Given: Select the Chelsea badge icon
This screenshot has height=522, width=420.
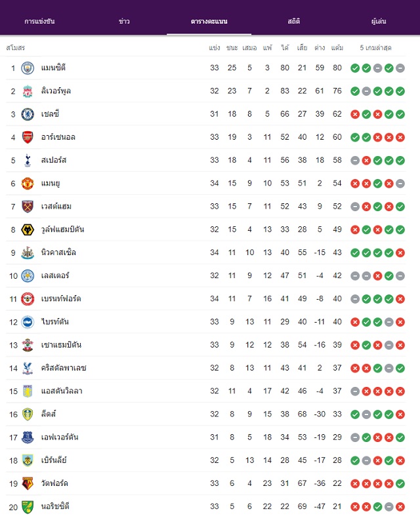Looking at the screenshot, I should pos(28,114).
